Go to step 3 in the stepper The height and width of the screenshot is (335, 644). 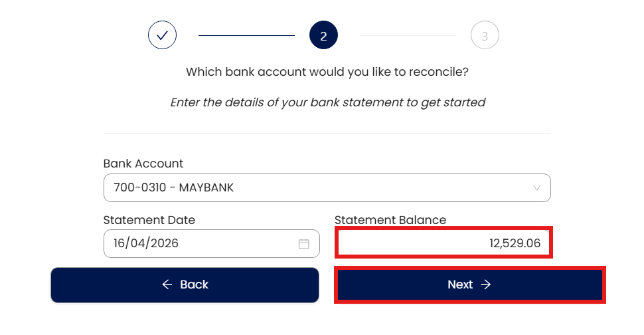coord(485,35)
